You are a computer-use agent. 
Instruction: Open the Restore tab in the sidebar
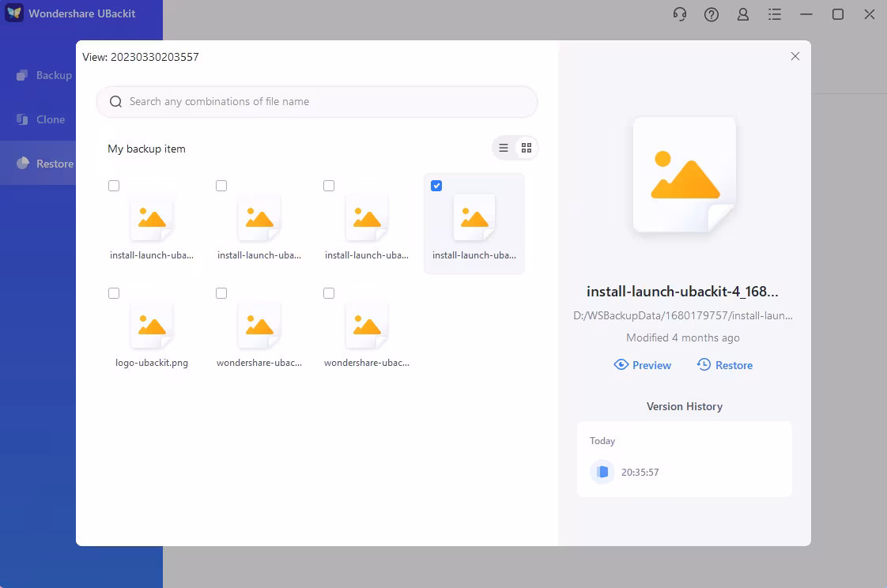click(38, 164)
